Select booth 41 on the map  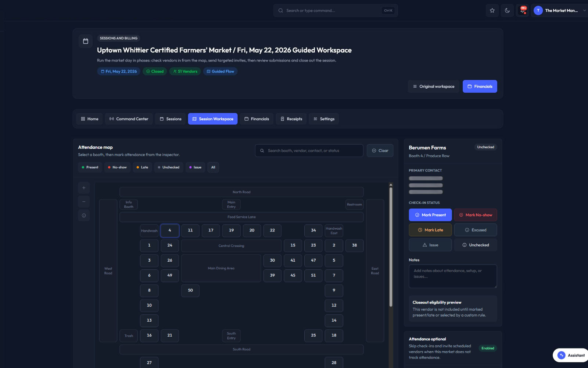(293, 260)
